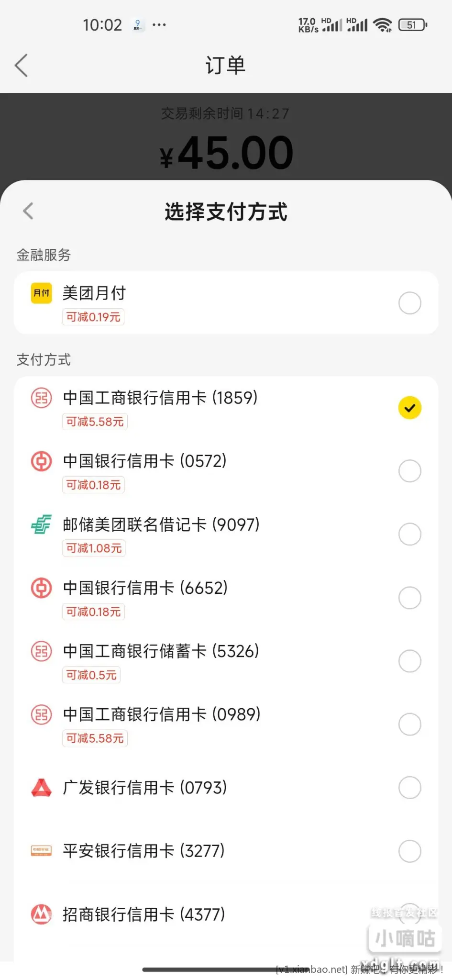Select radio for 中国银行信用卡 (0572)
Viewport: 452px width, 980px height.
[x=409, y=471]
